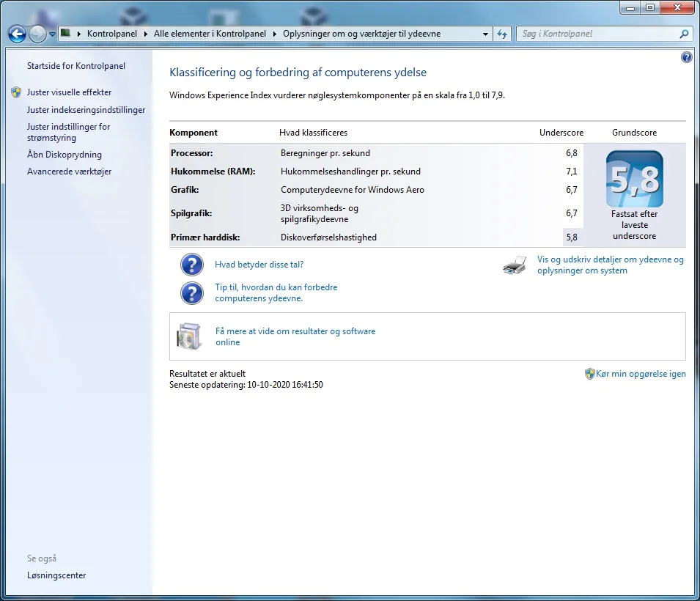This screenshot has height=601, width=700.
Task: Open the address bar history dropdown
Action: pyautogui.click(x=485, y=34)
